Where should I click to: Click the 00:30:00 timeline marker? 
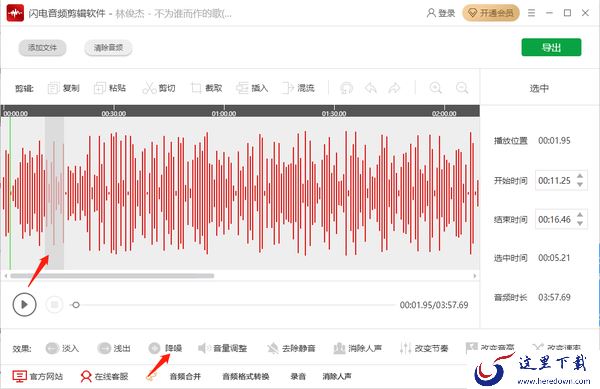coord(114,113)
